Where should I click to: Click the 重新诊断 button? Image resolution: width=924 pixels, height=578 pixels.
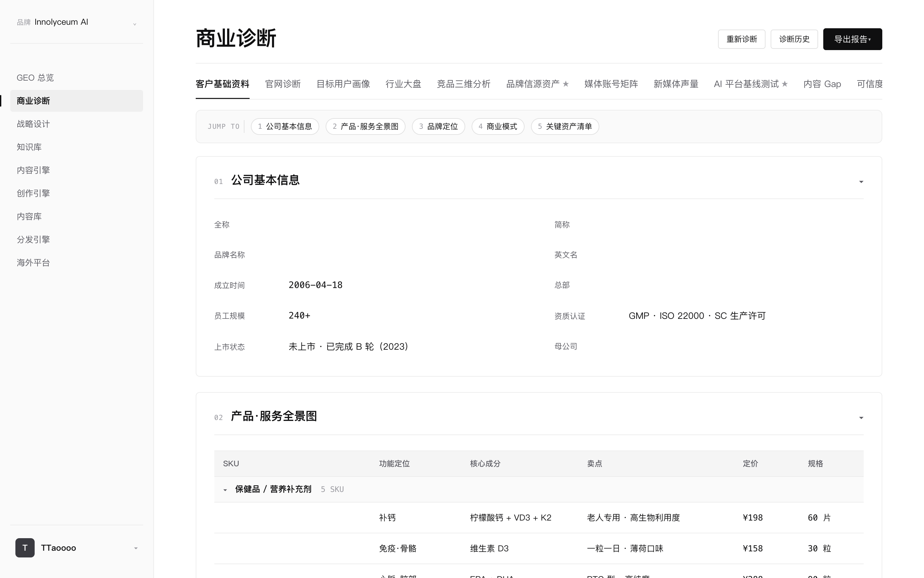pyautogui.click(x=741, y=39)
